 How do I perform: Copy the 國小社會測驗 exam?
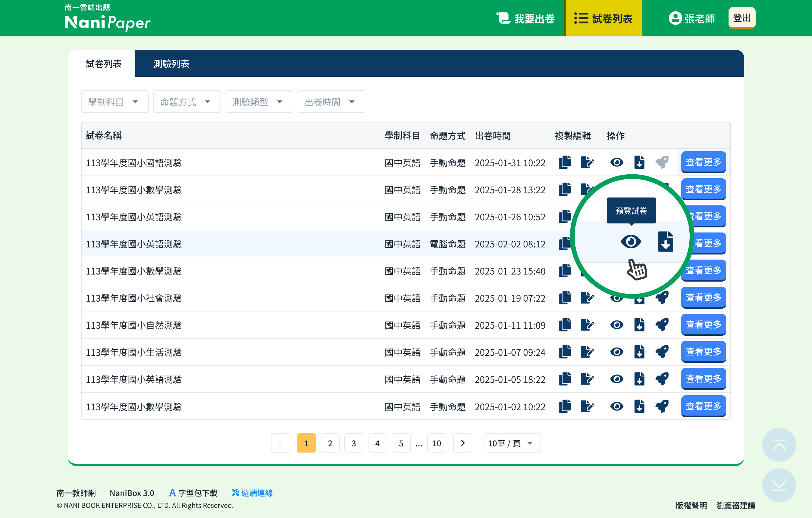pos(565,298)
